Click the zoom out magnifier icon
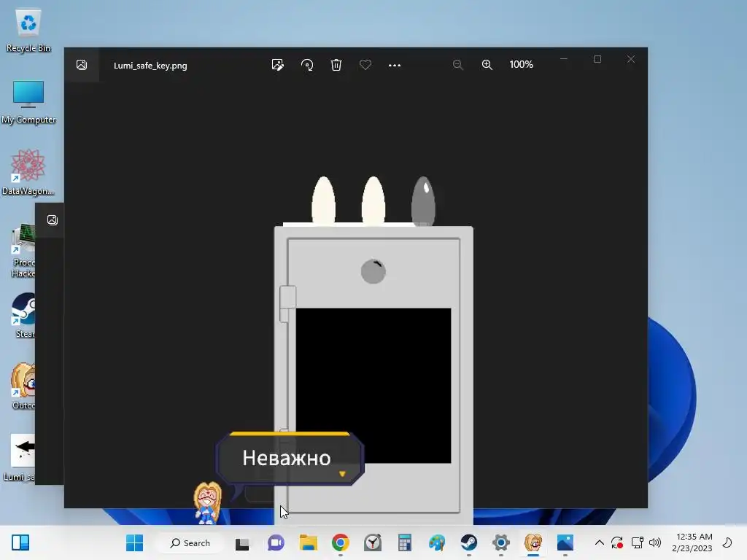This screenshot has width=747, height=560. coord(458,65)
